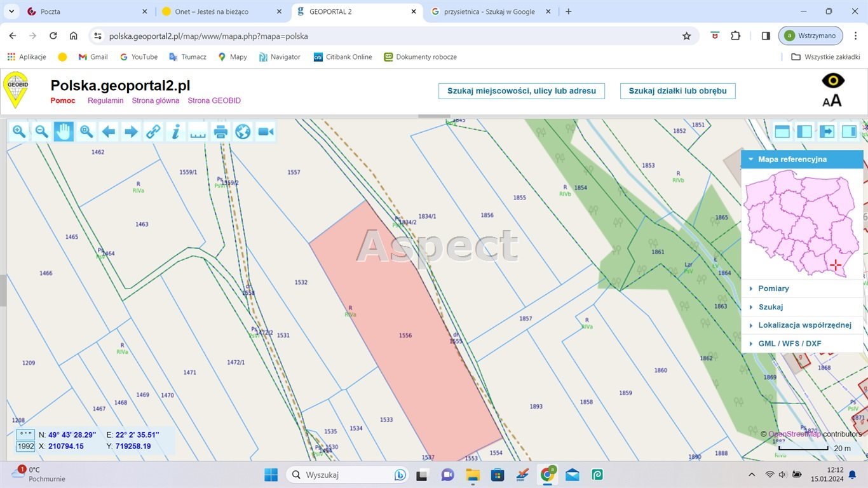
Task: Select the distance measurement ruler tool
Action: tap(198, 132)
